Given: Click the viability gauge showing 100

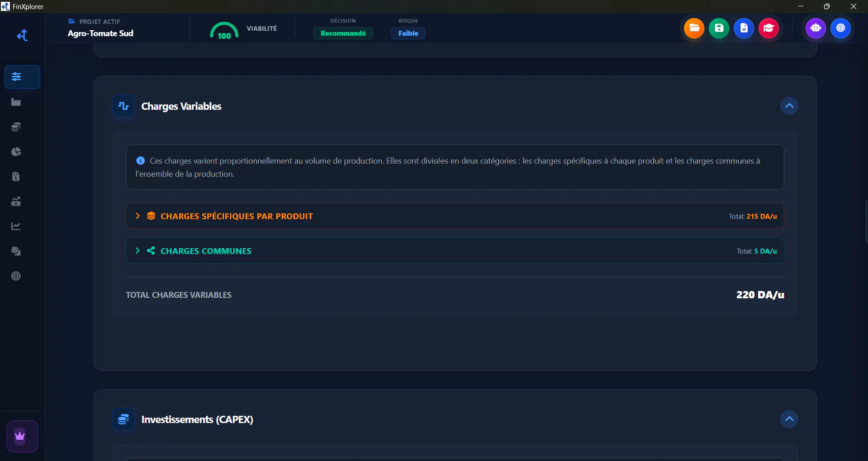Looking at the screenshot, I should coord(224,31).
